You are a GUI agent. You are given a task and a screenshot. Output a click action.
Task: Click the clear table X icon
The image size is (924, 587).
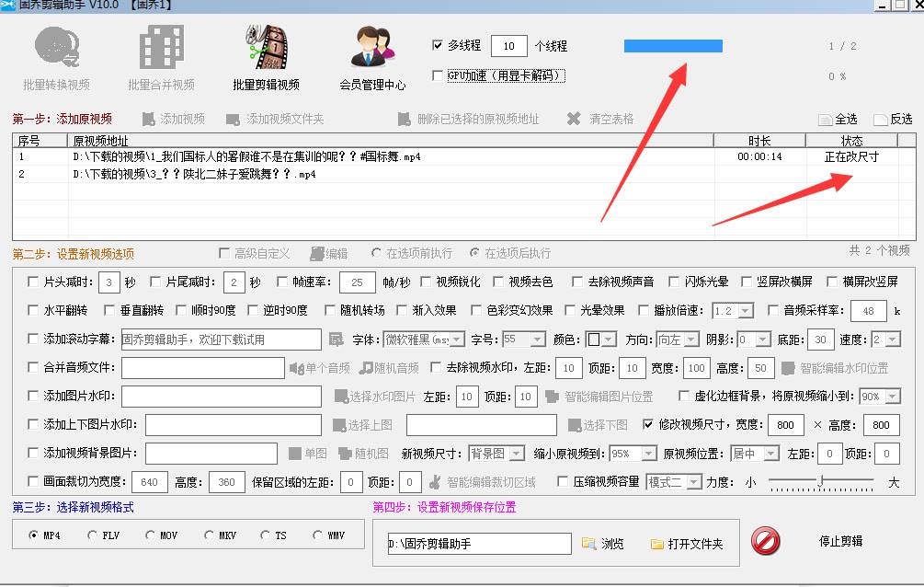coord(574,119)
